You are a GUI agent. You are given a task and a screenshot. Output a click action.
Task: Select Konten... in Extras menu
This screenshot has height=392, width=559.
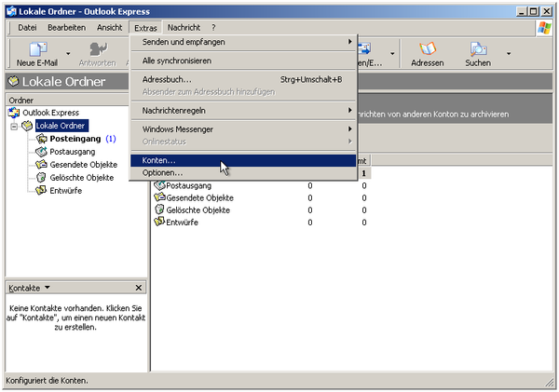pyautogui.click(x=243, y=160)
